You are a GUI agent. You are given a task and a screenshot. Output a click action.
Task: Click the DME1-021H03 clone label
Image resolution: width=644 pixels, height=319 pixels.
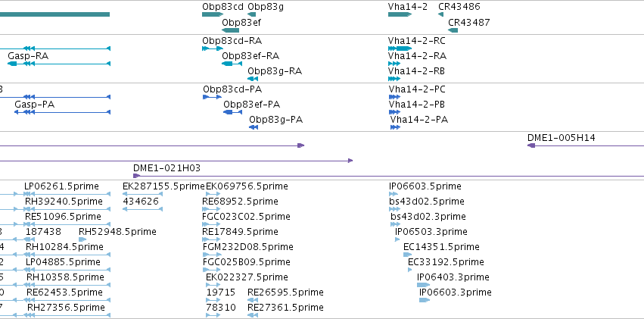166,167
